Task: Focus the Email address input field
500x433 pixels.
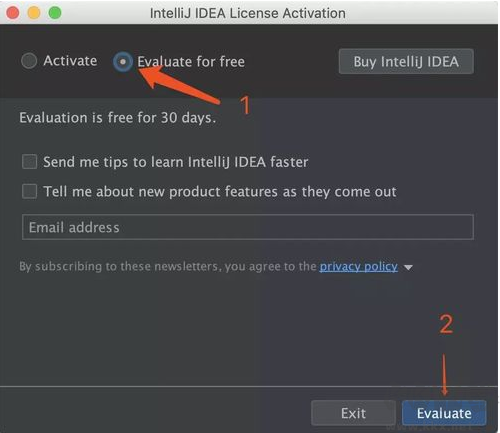Action: click(248, 227)
